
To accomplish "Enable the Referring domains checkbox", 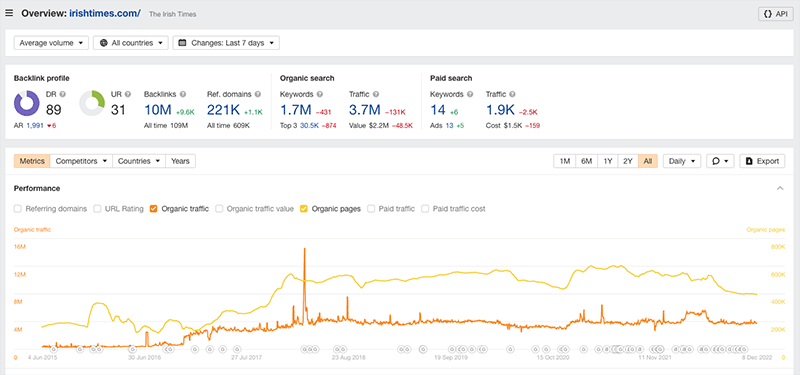I will click(18, 209).
